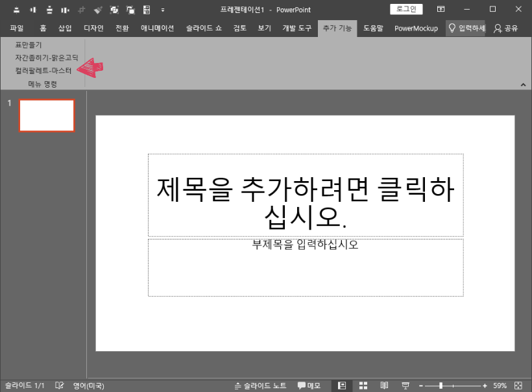532x392 pixels.
Task: Click the 슬라이드 1/1 status indicator
Action: 25,386
